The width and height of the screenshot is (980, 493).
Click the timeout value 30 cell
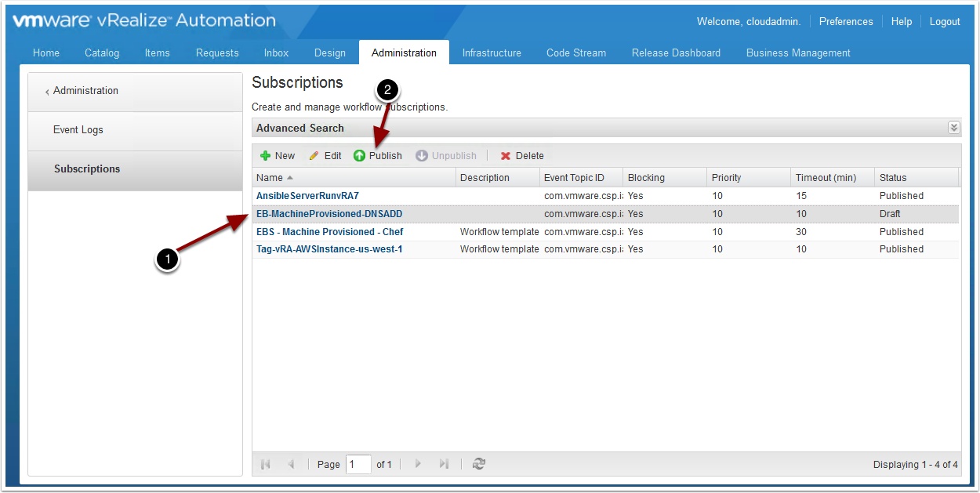click(x=801, y=232)
